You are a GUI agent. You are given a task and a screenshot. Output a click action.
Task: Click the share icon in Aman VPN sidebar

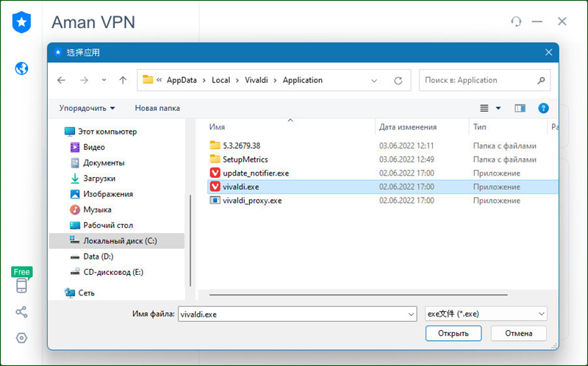pos(21,312)
